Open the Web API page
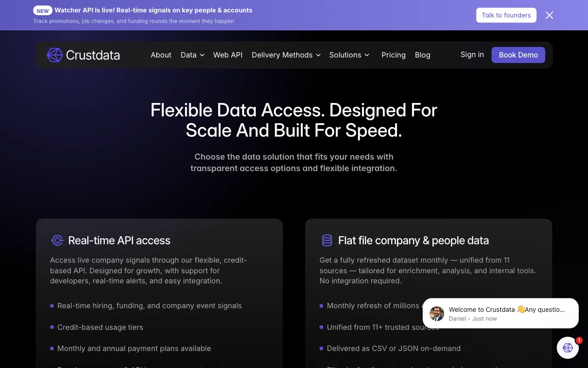Image resolution: width=588 pixels, height=368 pixels. [228, 55]
